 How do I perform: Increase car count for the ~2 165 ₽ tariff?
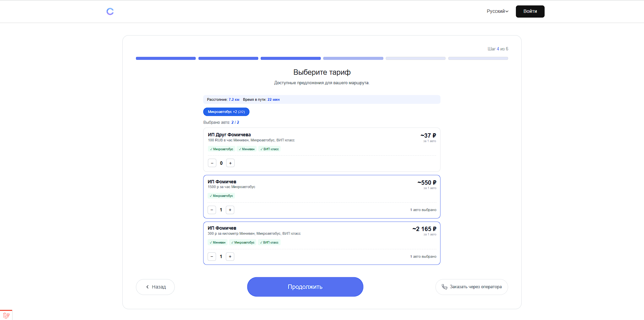pos(230,256)
